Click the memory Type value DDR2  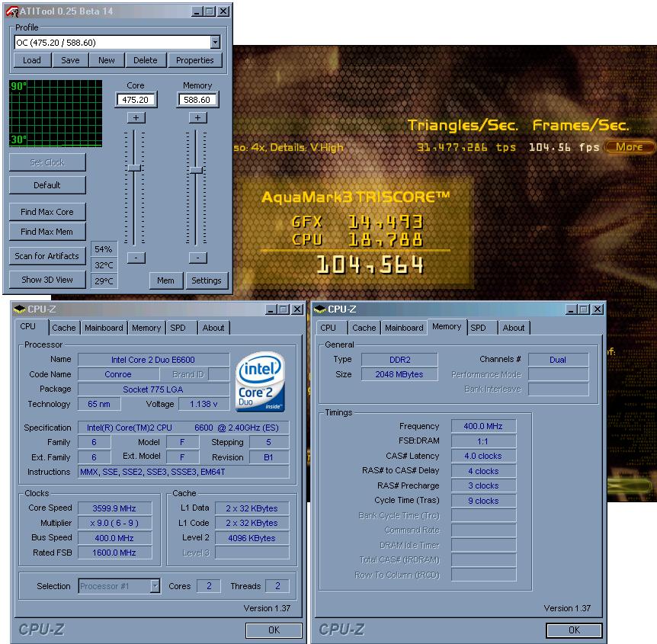[x=399, y=360]
